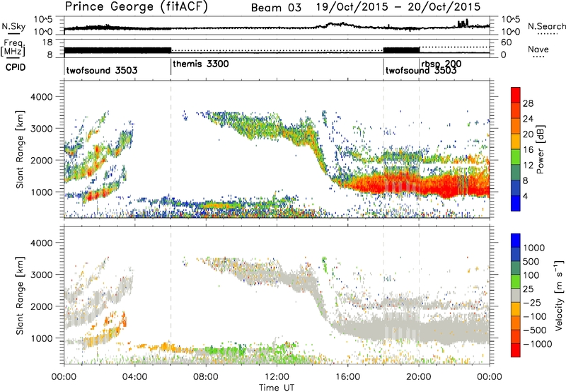Click the '18' tick on Freq axis
The image size is (566, 392).
click(x=47, y=42)
